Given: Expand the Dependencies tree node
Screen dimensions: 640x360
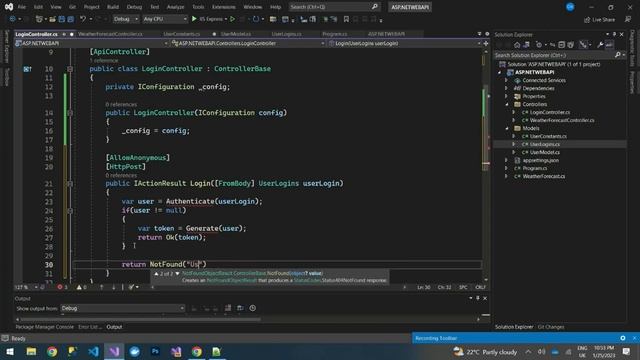Looking at the screenshot, I should point(506,88).
